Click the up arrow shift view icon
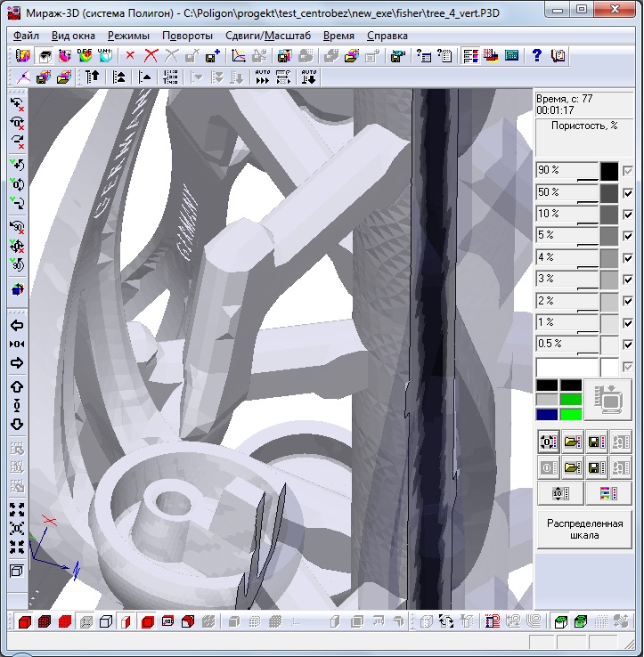644x657 pixels. (x=17, y=386)
